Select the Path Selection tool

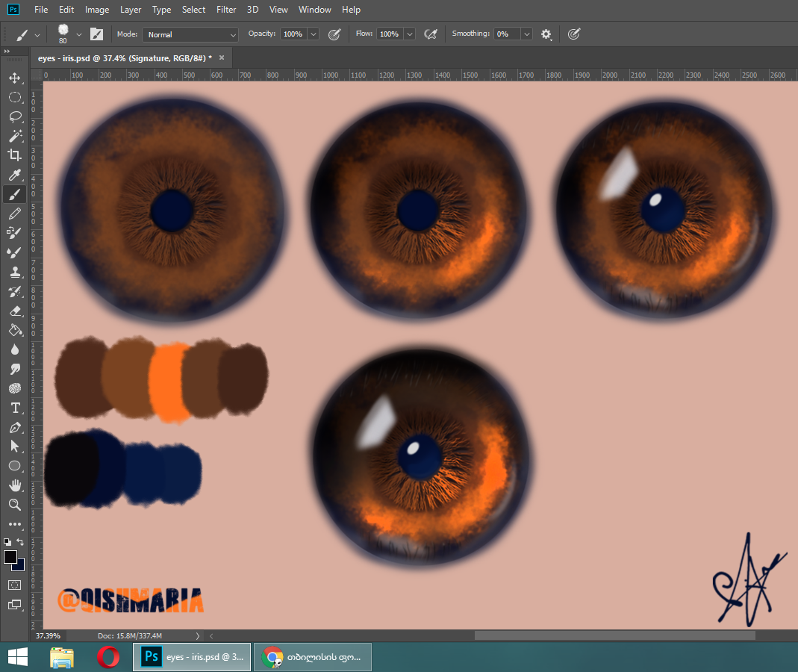click(x=15, y=447)
